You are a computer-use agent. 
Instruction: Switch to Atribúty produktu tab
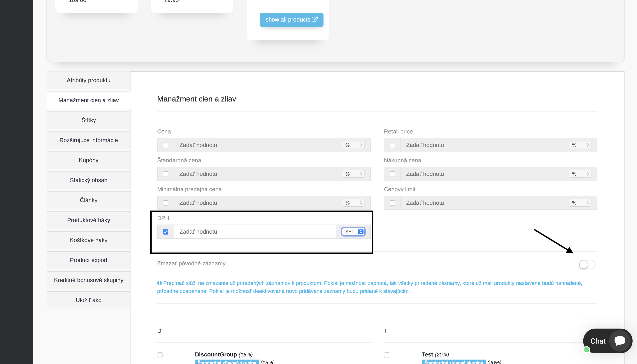[x=89, y=80]
